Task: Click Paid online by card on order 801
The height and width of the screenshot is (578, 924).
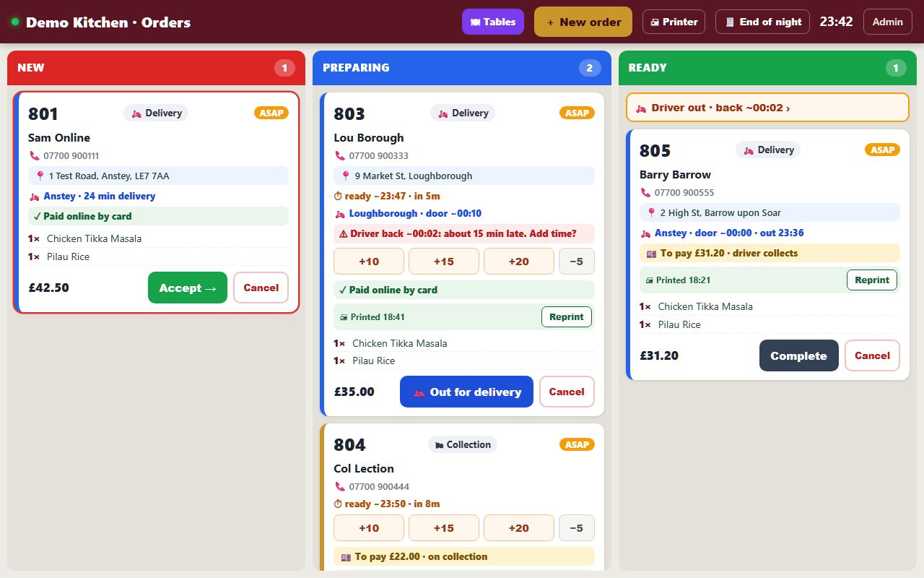Action: point(158,216)
